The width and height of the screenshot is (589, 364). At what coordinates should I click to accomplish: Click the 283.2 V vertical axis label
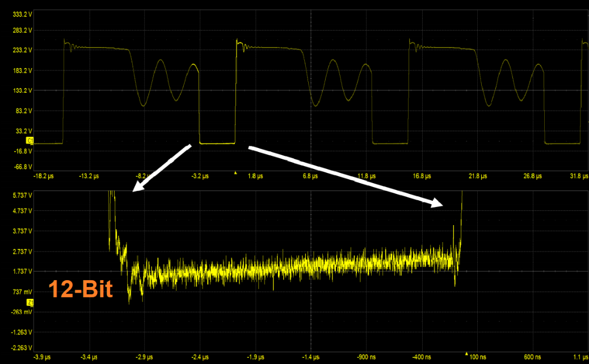coord(22,31)
